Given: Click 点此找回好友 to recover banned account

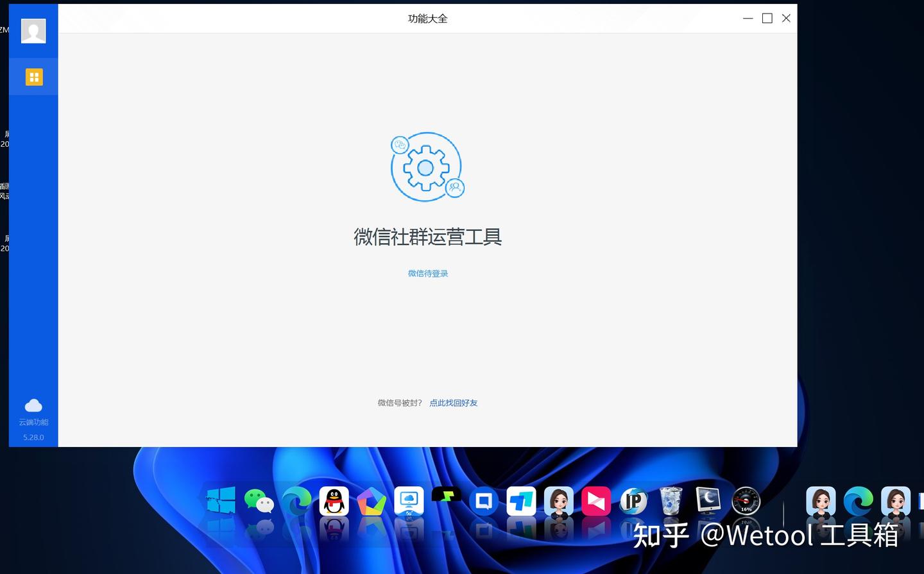Looking at the screenshot, I should tap(454, 403).
